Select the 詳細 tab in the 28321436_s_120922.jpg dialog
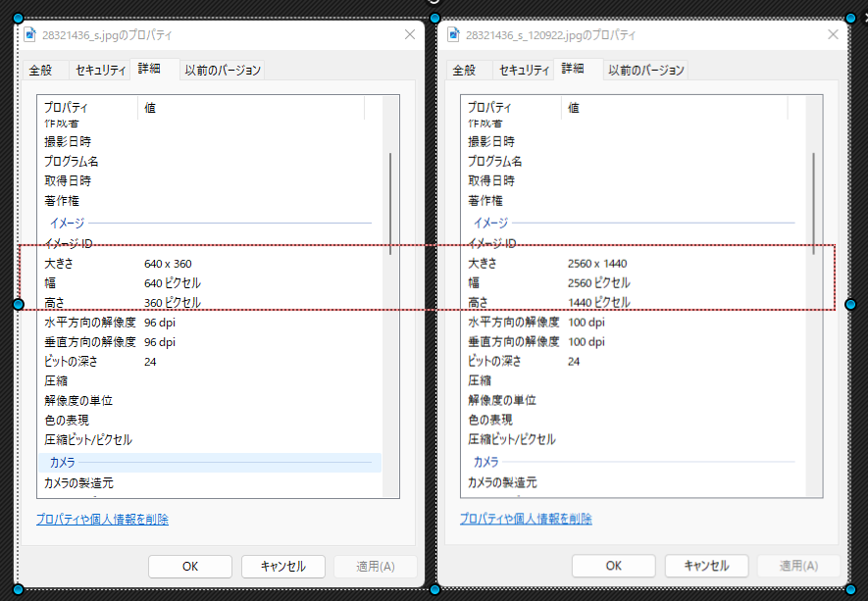This screenshot has height=601, width=868. click(573, 70)
